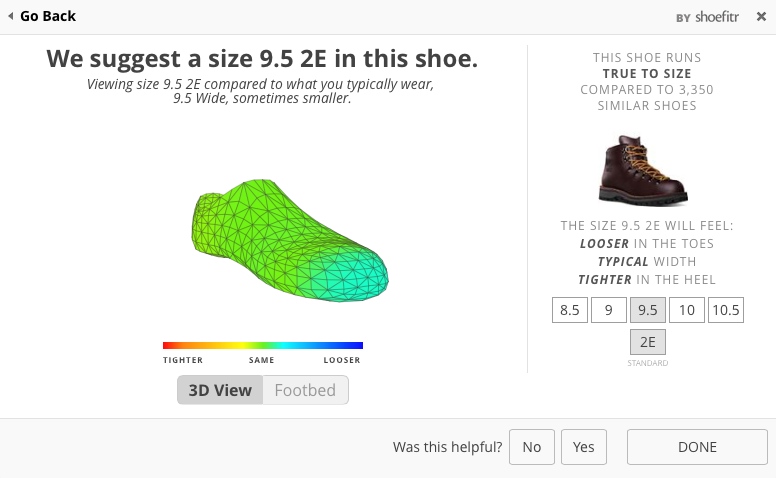Click the green Same middle of color scale

pos(262,345)
